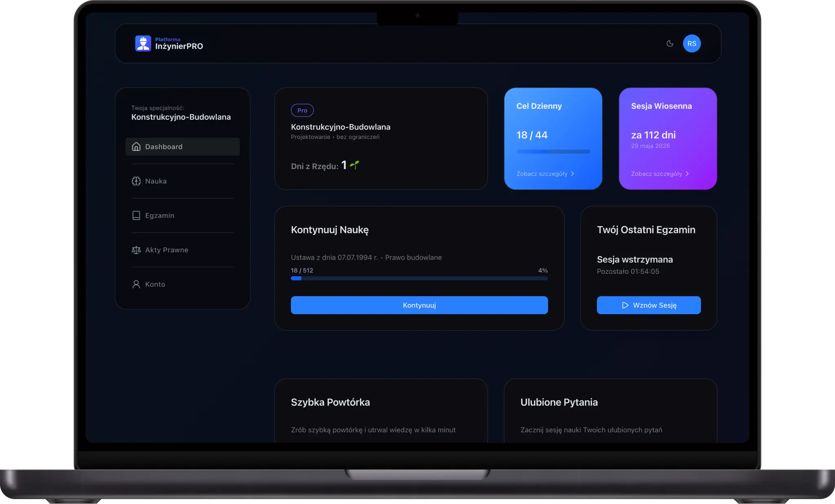Click the play icon in Wznów Sesję
Image resolution: width=835 pixels, height=504 pixels.
point(625,305)
